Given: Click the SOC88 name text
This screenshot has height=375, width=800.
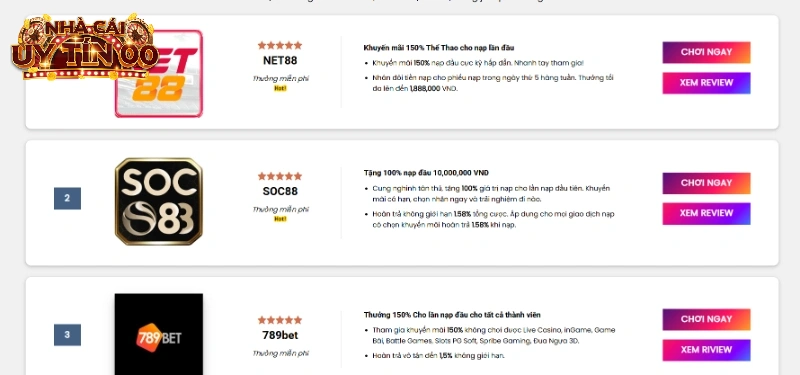Looking at the screenshot, I should click(x=280, y=191).
